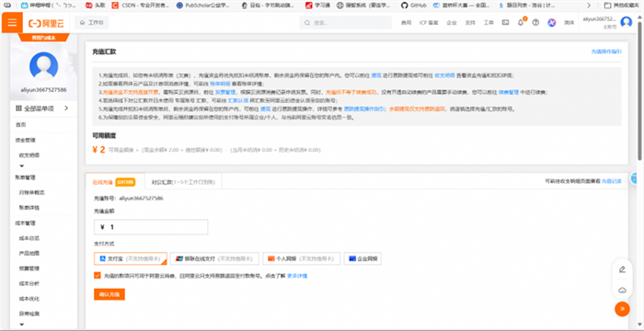Follow the 收支明细 link in notice line 1
Image resolution: width=644 pixels, height=331 pixels.
[x=444, y=75]
